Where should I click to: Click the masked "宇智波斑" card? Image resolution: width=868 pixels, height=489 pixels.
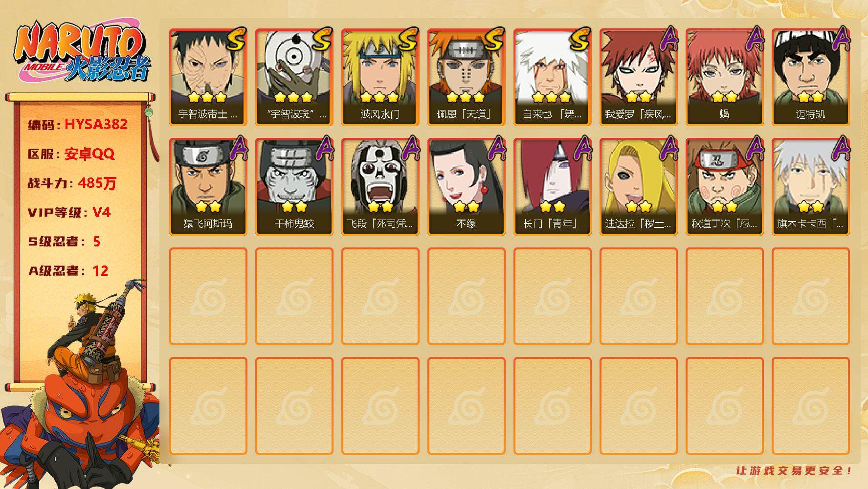pos(294,77)
